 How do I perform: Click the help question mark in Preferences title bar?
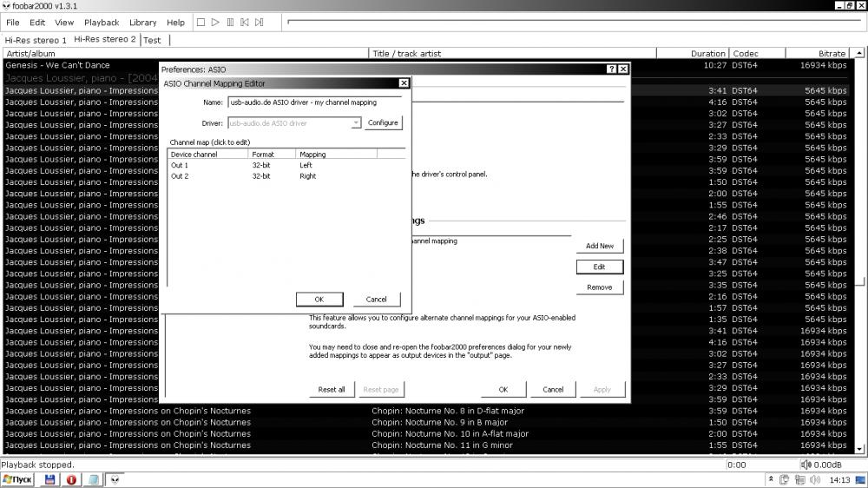611,69
